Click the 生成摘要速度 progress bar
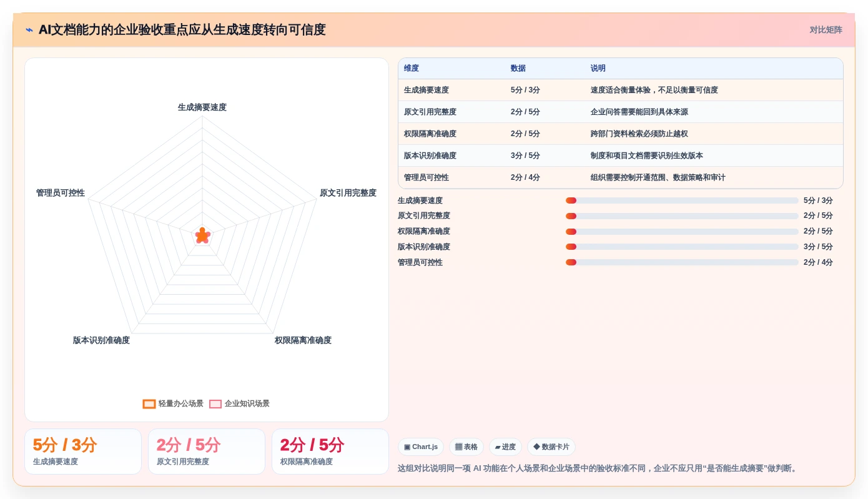 (682, 200)
